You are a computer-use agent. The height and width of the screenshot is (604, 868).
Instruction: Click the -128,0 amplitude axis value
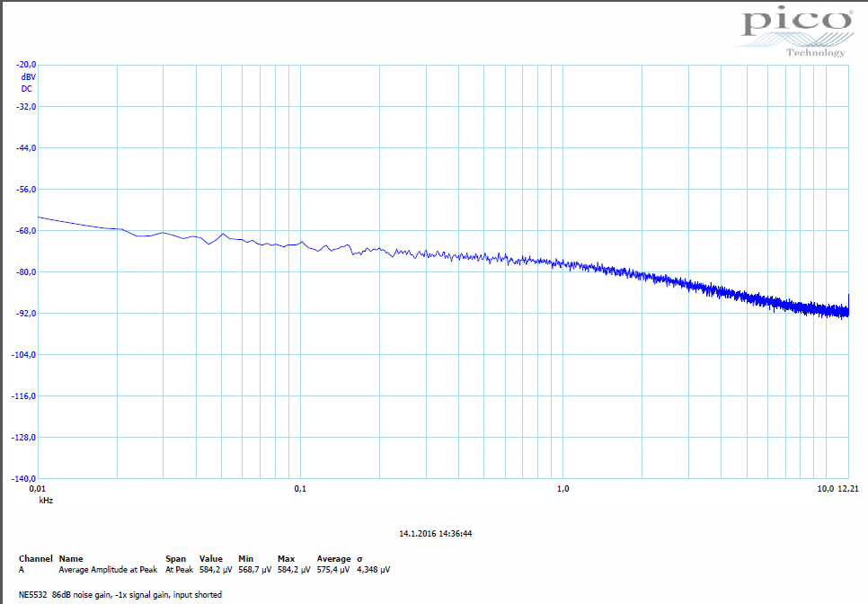(23, 438)
